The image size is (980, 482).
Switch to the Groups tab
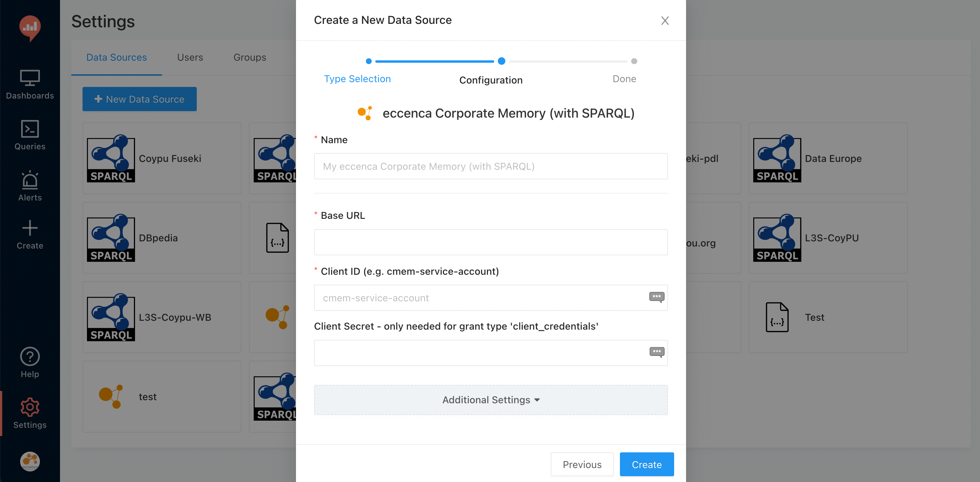249,57
